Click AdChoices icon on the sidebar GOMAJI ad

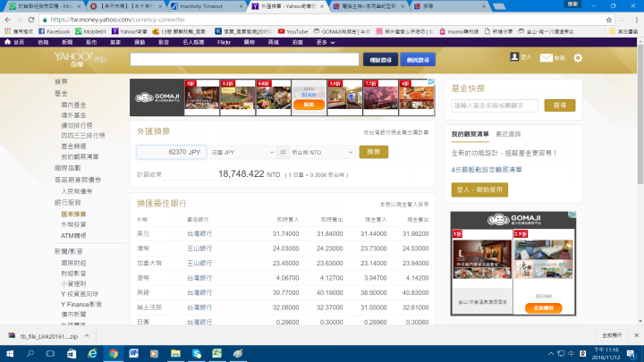572,215
